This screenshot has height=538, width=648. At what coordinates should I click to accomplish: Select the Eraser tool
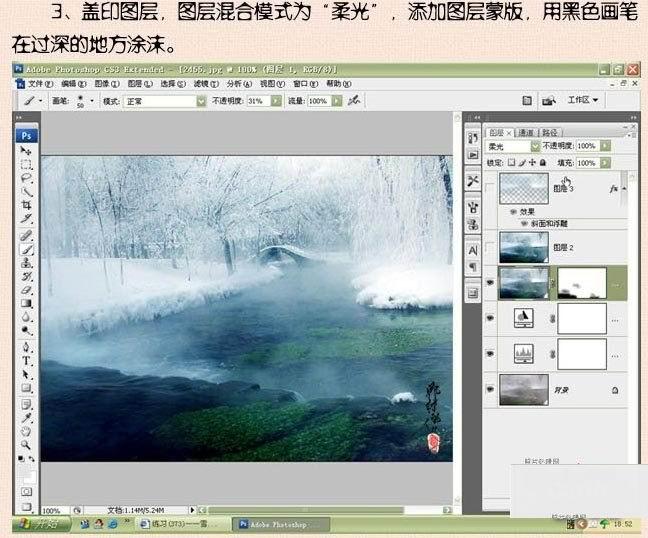[x=26, y=290]
